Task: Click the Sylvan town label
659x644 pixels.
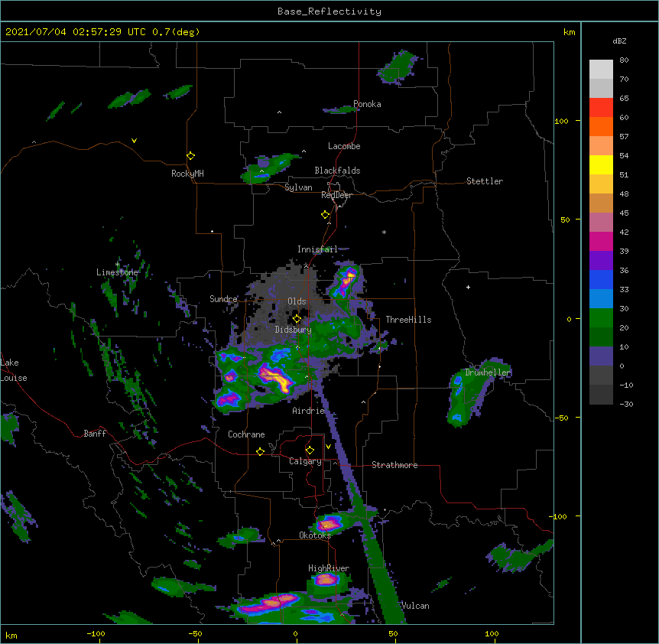Action: 298,187
